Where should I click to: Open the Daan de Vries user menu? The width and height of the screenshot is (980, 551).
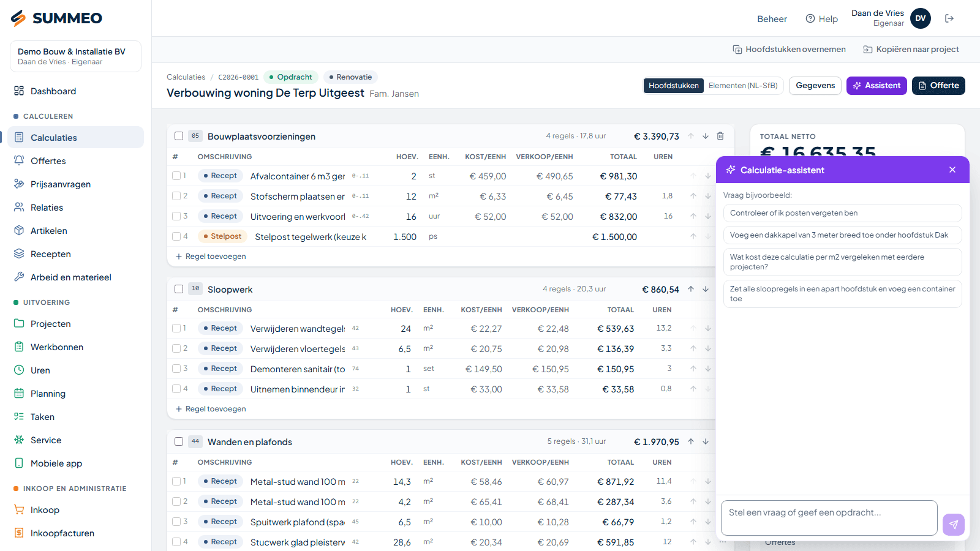891,18
